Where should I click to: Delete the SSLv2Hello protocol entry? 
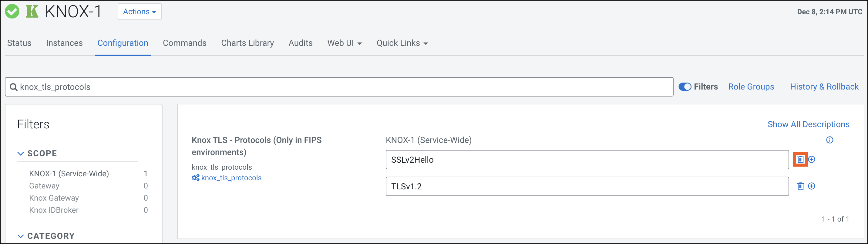801,159
